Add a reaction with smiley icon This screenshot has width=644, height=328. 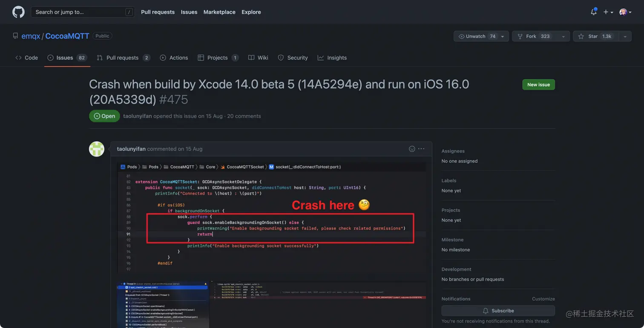click(412, 149)
